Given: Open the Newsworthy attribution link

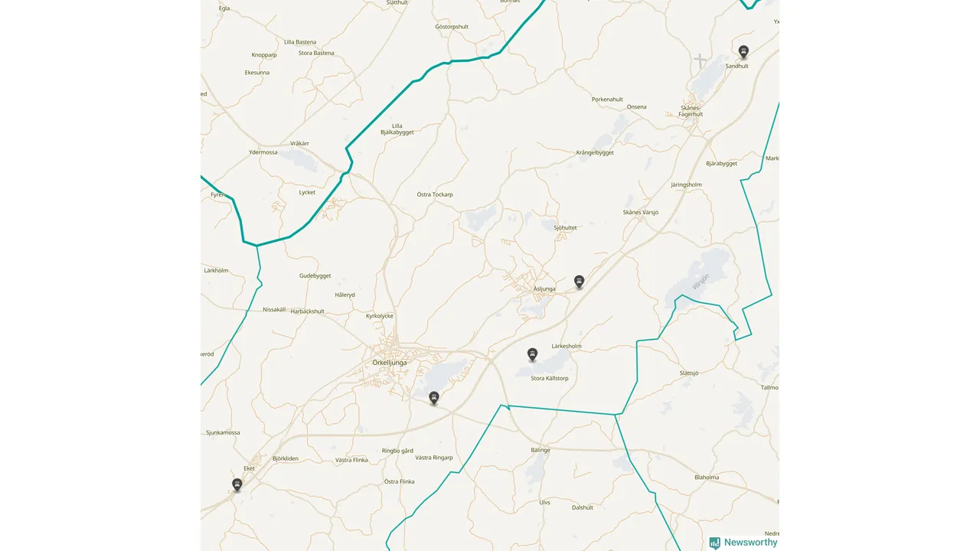Looking at the screenshot, I should coord(743,543).
